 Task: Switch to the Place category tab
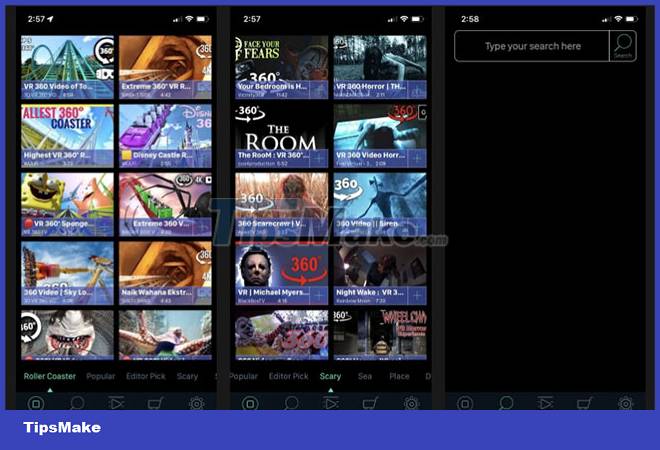point(399,376)
